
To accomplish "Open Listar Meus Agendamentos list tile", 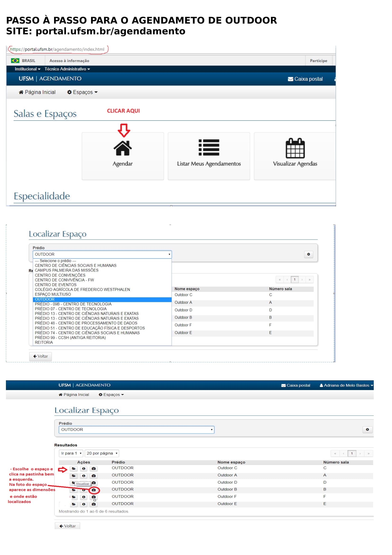I will coord(209,156).
